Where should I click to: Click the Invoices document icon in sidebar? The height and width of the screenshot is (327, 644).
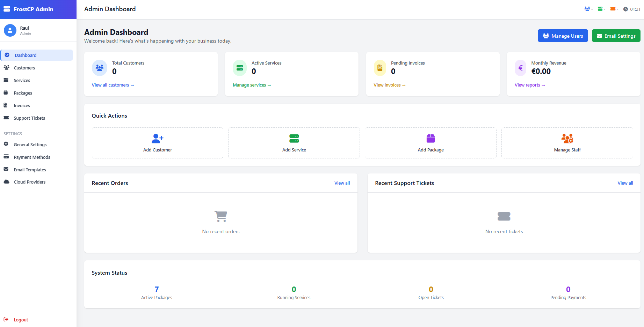point(6,105)
